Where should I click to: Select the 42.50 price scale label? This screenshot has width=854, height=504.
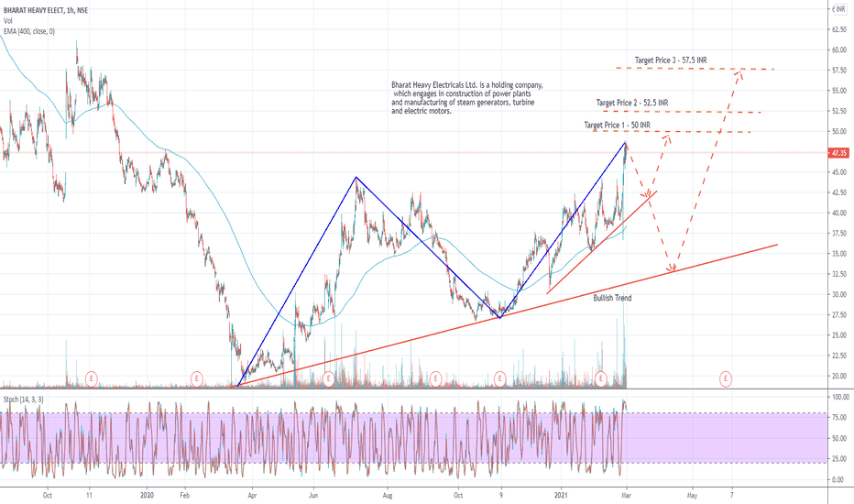[838, 192]
